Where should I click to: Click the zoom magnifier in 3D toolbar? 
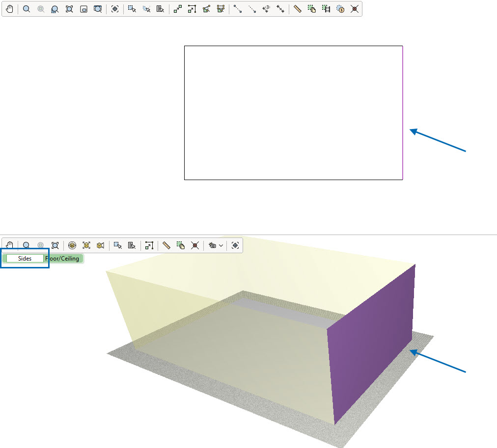[x=27, y=245]
